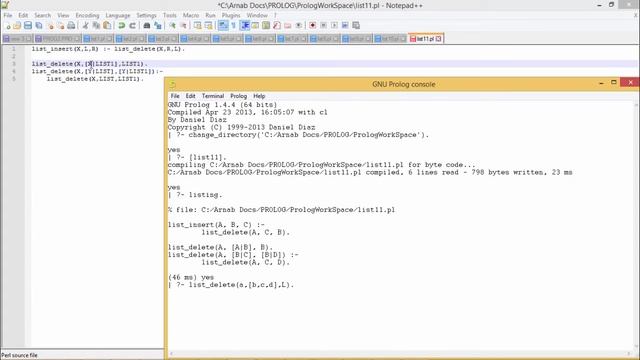Click the Copy toolbar icon
The image size is (640, 360).
coord(96,25)
